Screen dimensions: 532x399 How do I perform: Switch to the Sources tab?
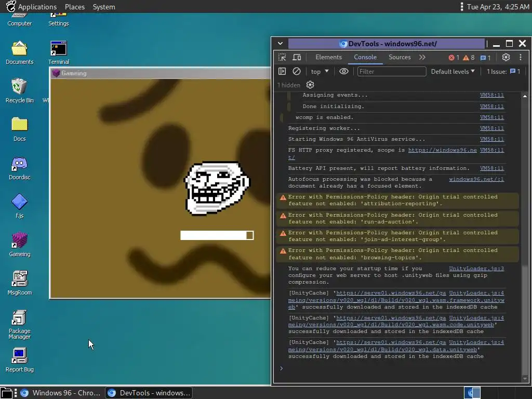pos(400,57)
